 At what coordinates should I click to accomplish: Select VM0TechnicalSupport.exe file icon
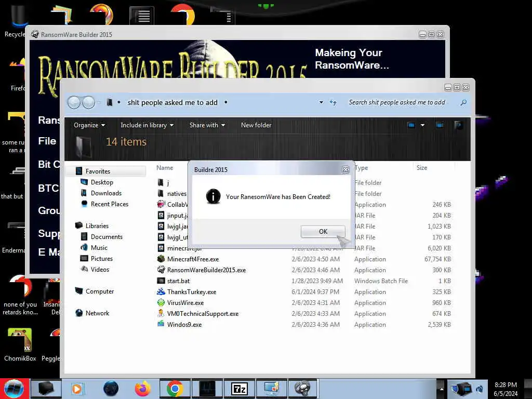(x=161, y=313)
